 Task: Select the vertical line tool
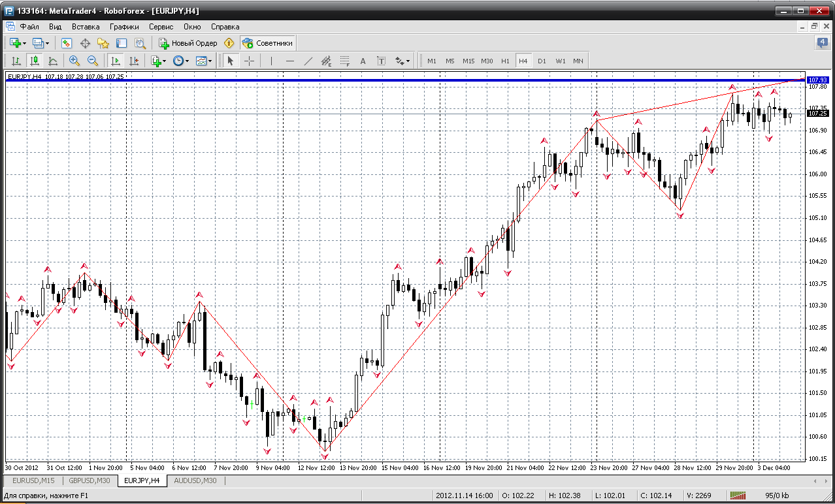pos(271,61)
